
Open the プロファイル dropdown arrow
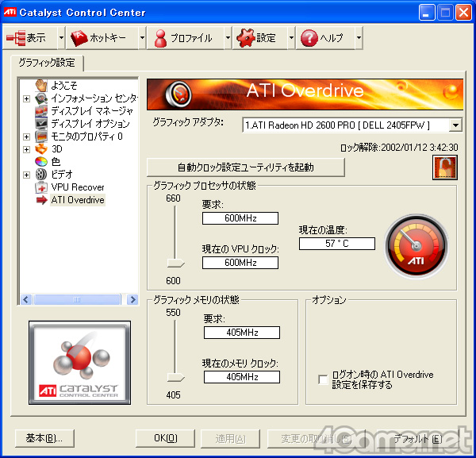(x=228, y=38)
